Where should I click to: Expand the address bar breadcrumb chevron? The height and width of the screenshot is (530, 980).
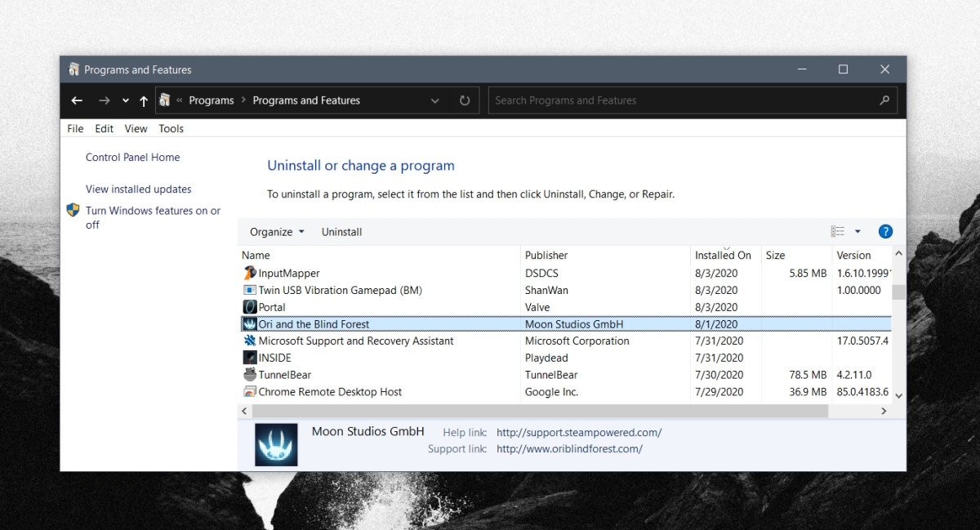point(435,100)
